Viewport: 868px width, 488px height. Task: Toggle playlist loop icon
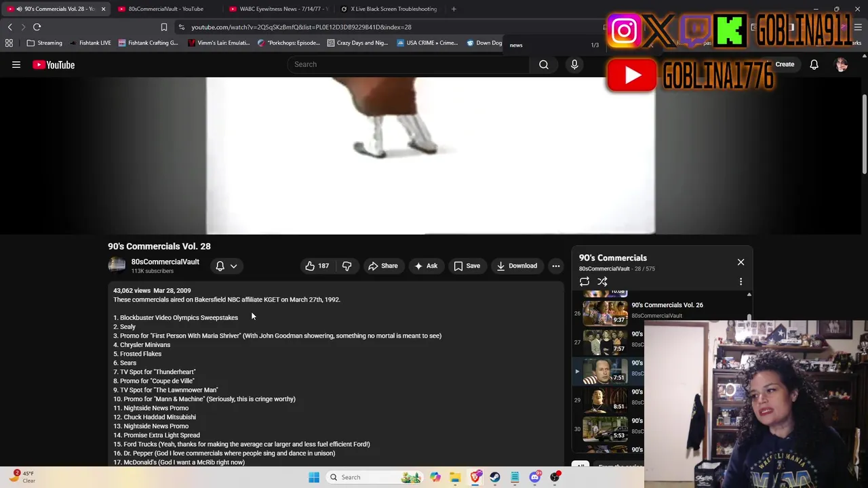(585, 281)
